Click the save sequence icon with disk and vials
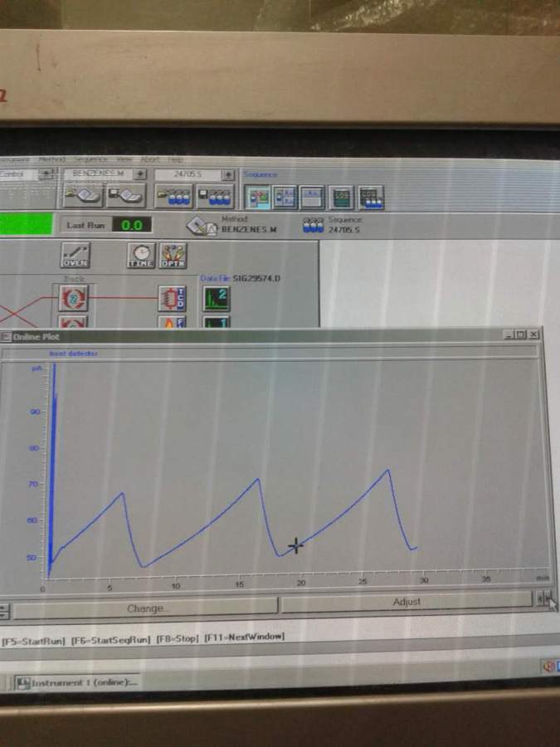560x747 pixels. [215, 196]
